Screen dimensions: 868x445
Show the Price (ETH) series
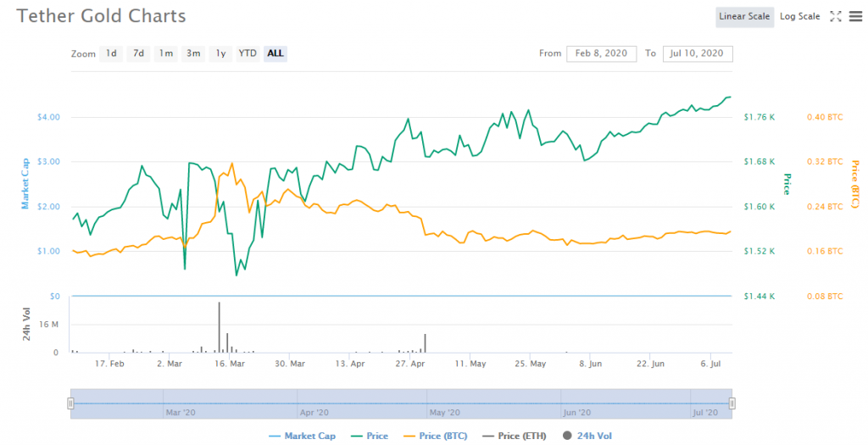click(x=514, y=436)
